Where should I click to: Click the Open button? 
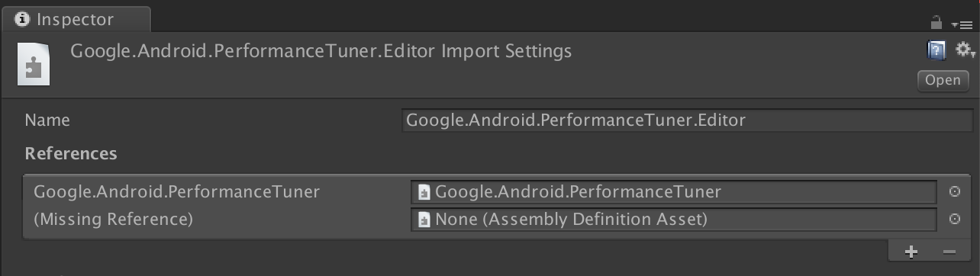tap(943, 80)
